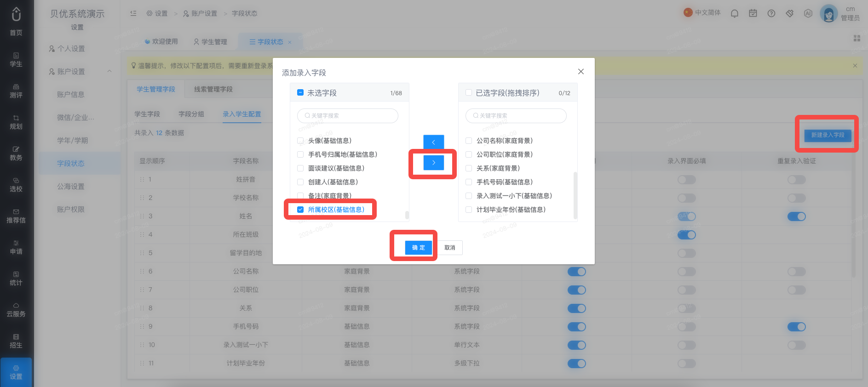Open the 招生 sidebar icon
Viewport: 868px width, 387px height.
pyautogui.click(x=16, y=341)
